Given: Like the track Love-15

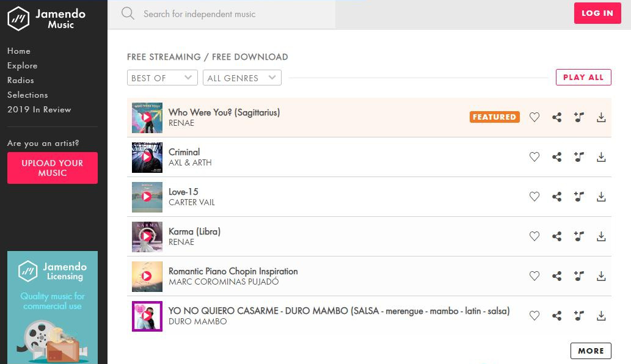Looking at the screenshot, I should tap(534, 197).
